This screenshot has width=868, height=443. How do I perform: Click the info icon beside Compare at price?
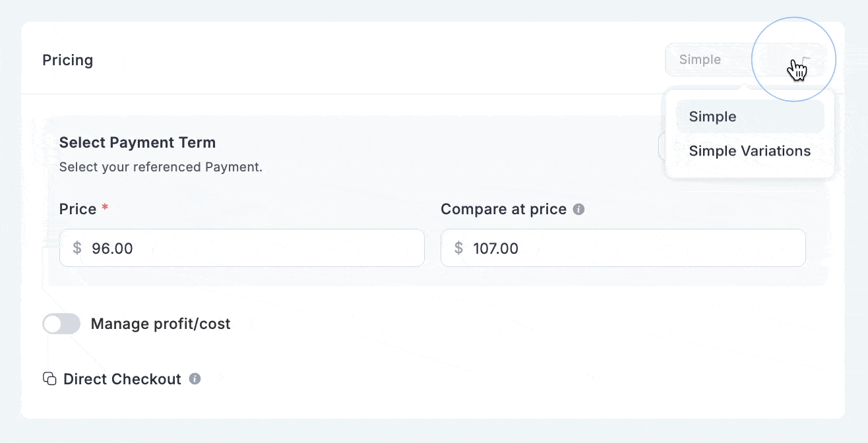coord(578,210)
